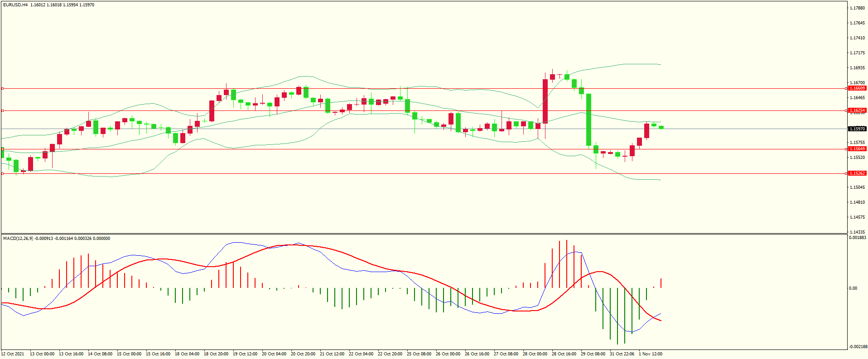The width and height of the screenshot is (868, 359).
Task: Click the 1.15520 price axis label
Action: click(857, 158)
